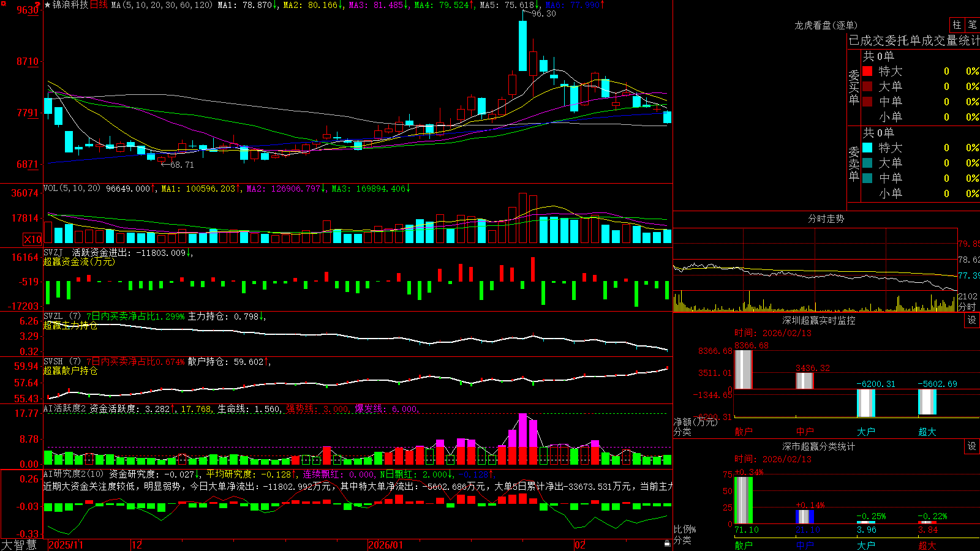The image size is (980, 551).
Task: Select 大户 category in 深市超赢分类统计
Action: click(866, 545)
